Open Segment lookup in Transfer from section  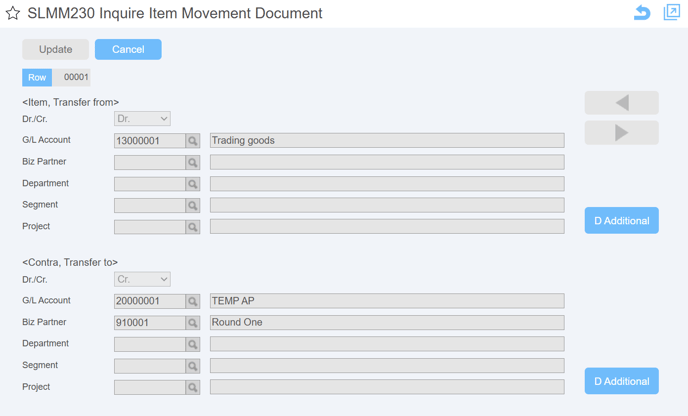193,205
